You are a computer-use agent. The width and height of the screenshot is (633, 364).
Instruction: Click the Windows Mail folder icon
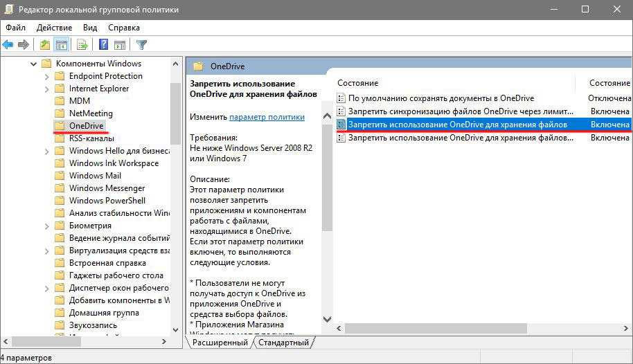pos(60,176)
